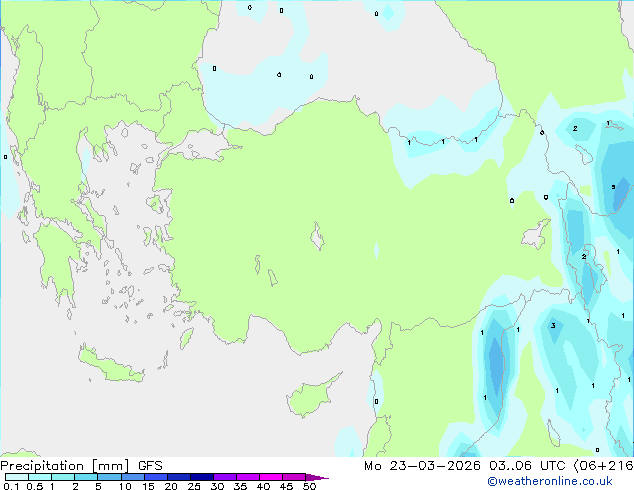
Task: Pick the 20–25 mm legend color
Action: (x=178, y=477)
